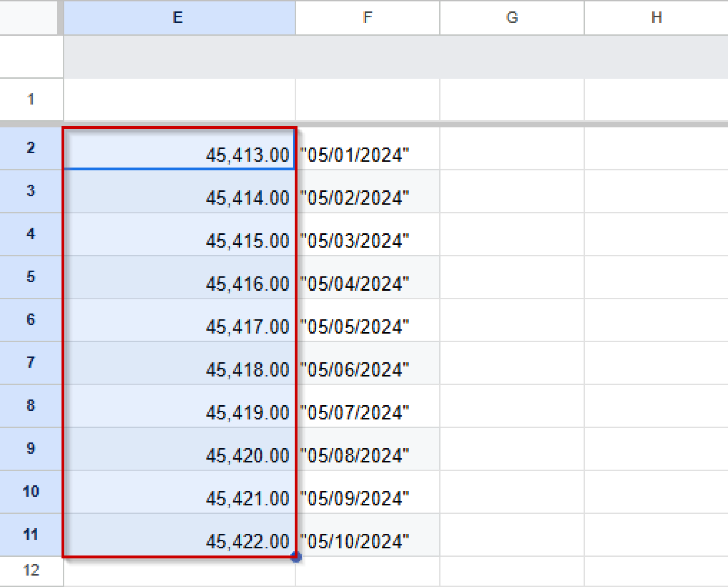Select column F header
Screen dimensions: 728x587
(367, 17)
